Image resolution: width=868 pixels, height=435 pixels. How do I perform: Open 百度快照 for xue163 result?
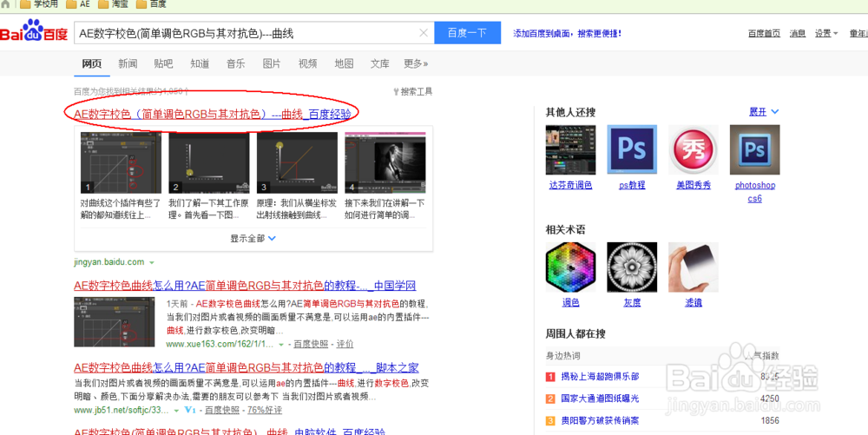310,344
